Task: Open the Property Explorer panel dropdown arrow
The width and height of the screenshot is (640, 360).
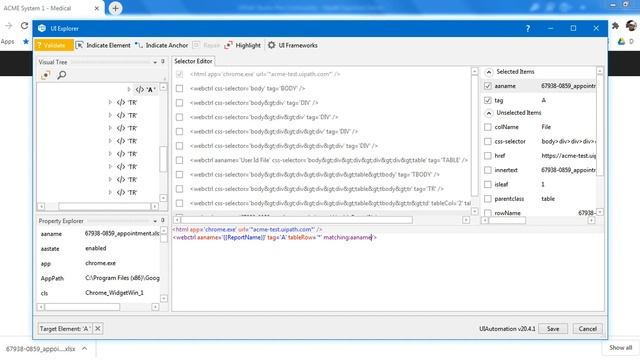Action: pyautogui.click(x=155, y=221)
